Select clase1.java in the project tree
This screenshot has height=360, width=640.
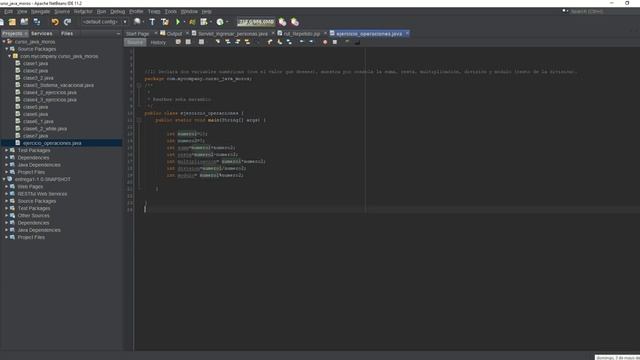(x=36, y=64)
